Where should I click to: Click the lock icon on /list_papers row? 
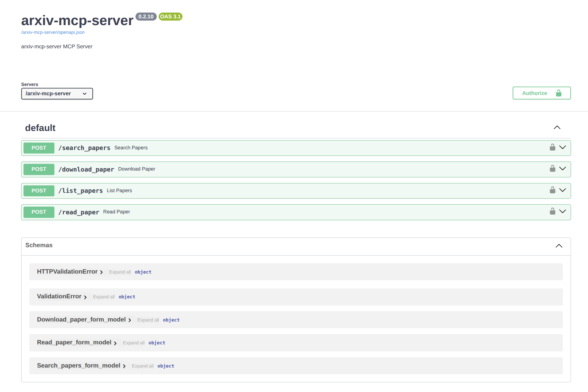552,190
